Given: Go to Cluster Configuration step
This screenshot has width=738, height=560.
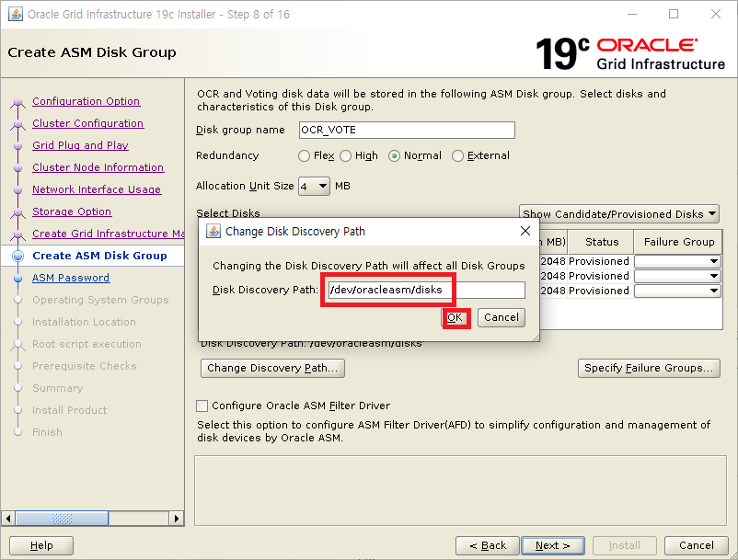Looking at the screenshot, I should 88,123.
